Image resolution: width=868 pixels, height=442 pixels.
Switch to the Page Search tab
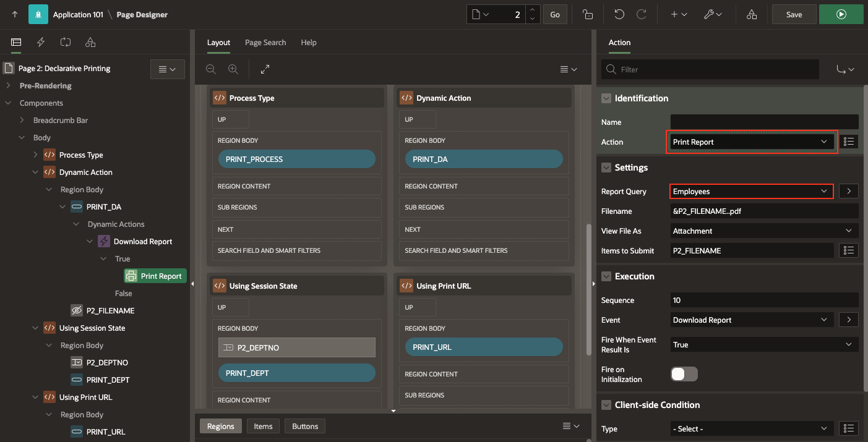265,42
